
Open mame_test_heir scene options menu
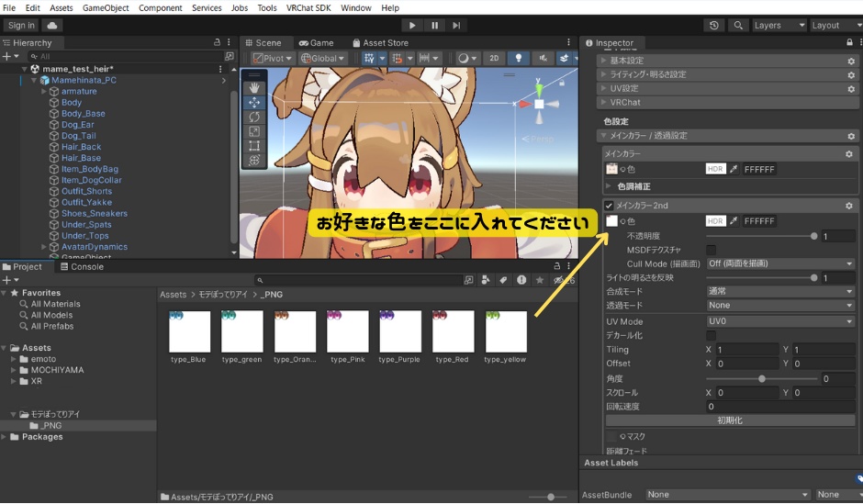pos(220,69)
